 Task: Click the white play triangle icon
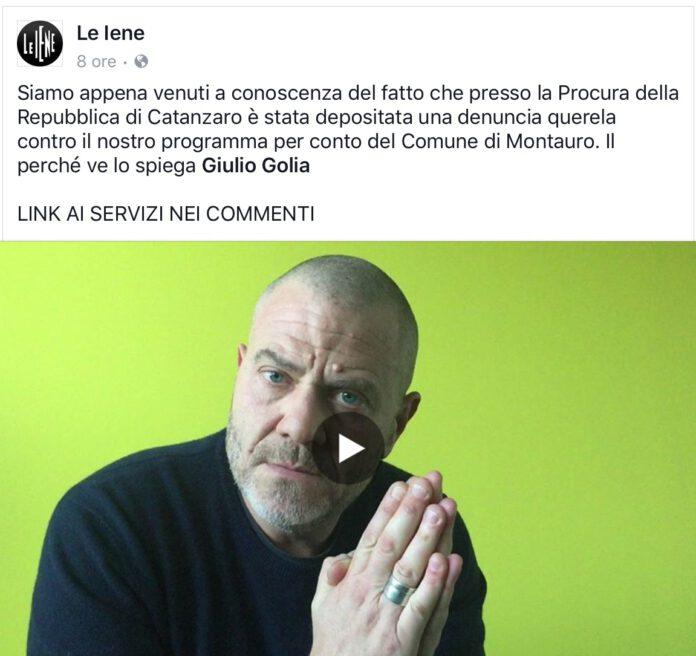click(x=351, y=448)
